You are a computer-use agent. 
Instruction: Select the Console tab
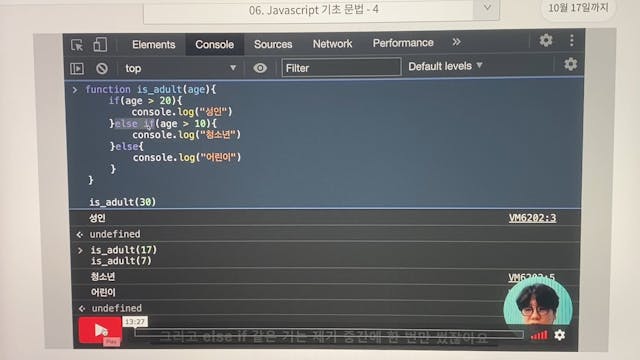[x=214, y=44]
